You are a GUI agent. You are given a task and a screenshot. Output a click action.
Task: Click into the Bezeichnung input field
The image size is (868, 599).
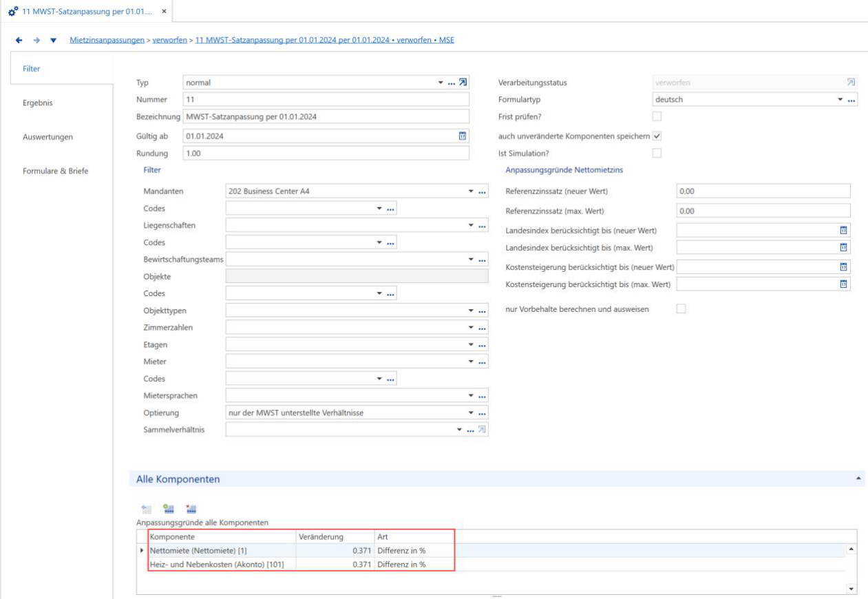point(326,116)
